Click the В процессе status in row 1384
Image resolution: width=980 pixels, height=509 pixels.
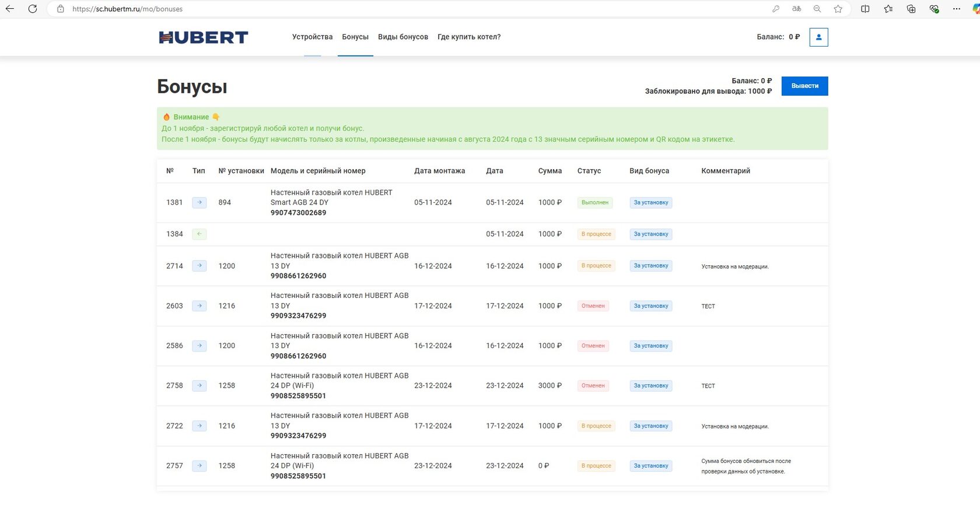(596, 234)
